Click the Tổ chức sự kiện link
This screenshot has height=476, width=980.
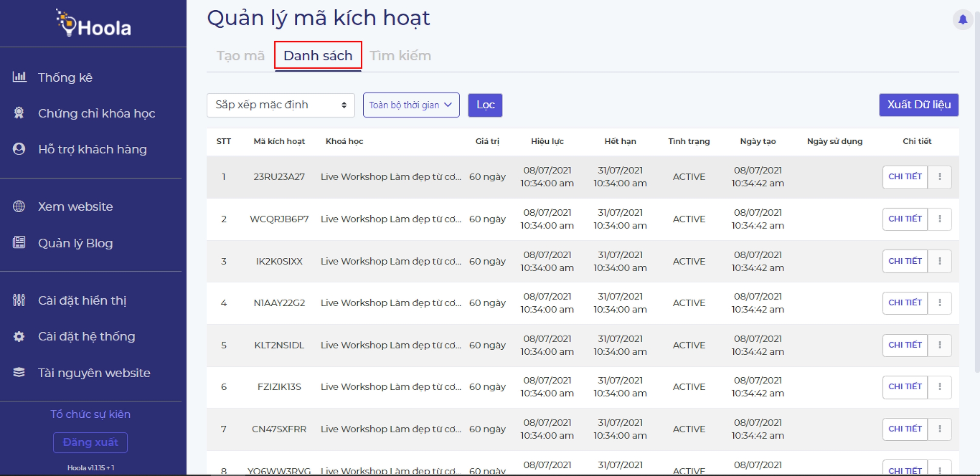[90, 414]
